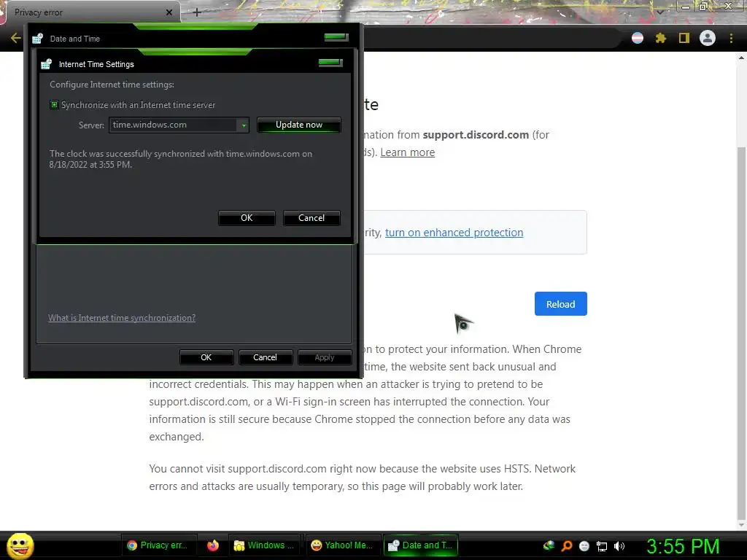The width and height of the screenshot is (747, 560).
Task: Toggle Synchronize with an Internet time server
Action: click(54, 105)
